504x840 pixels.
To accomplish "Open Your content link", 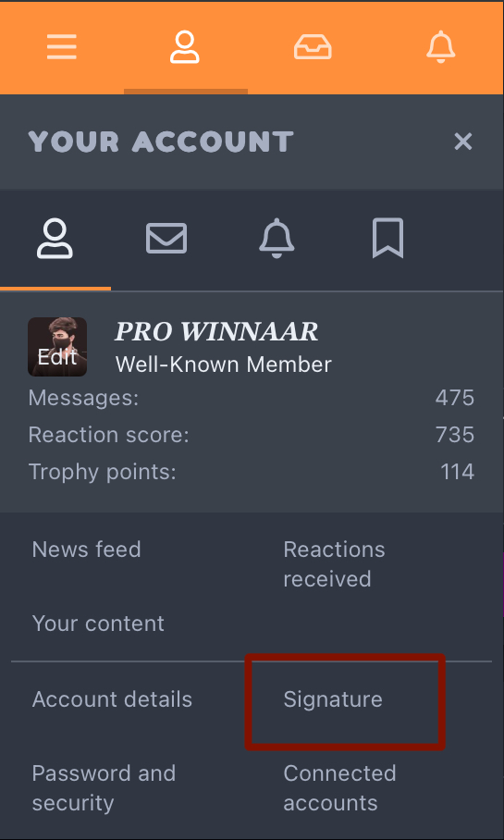I will [x=98, y=624].
